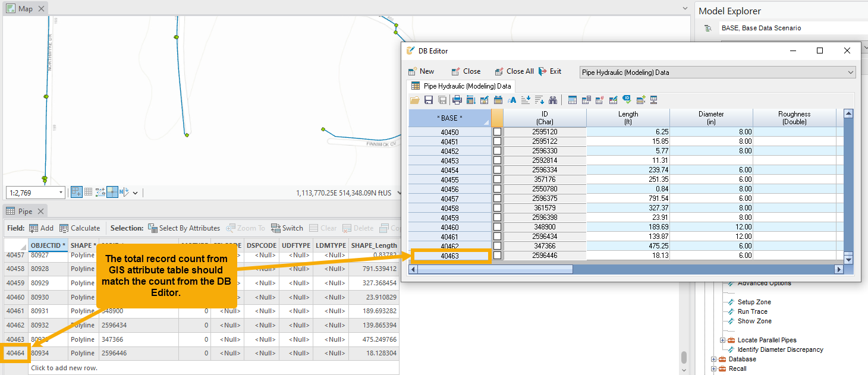The width and height of the screenshot is (868, 375).
Task: Check the checkbox beside record 40463
Action: tap(497, 256)
